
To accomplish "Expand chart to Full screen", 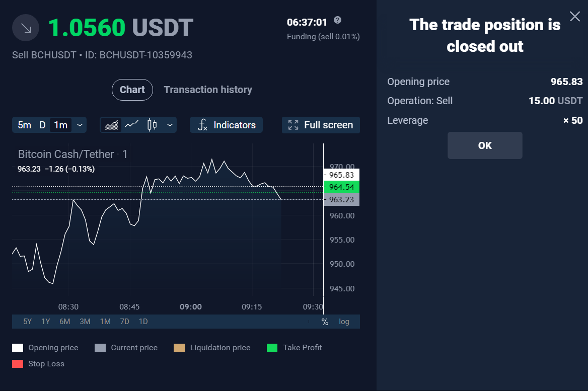I will tap(321, 125).
